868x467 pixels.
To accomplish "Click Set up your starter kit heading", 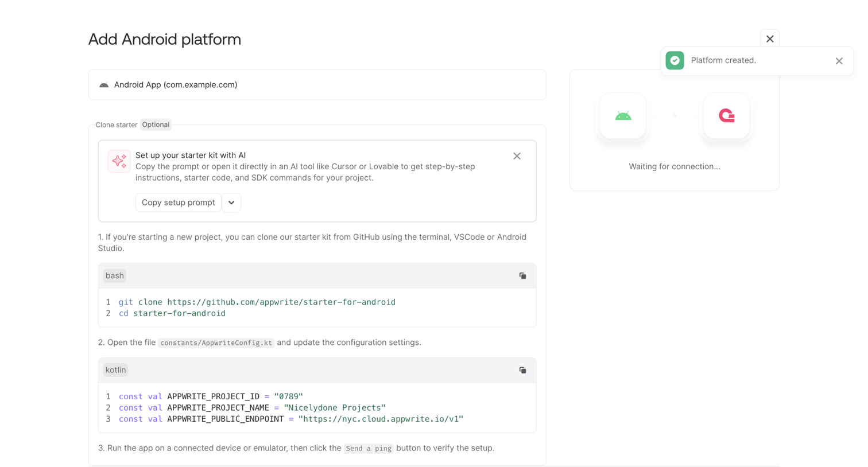I will [191, 155].
